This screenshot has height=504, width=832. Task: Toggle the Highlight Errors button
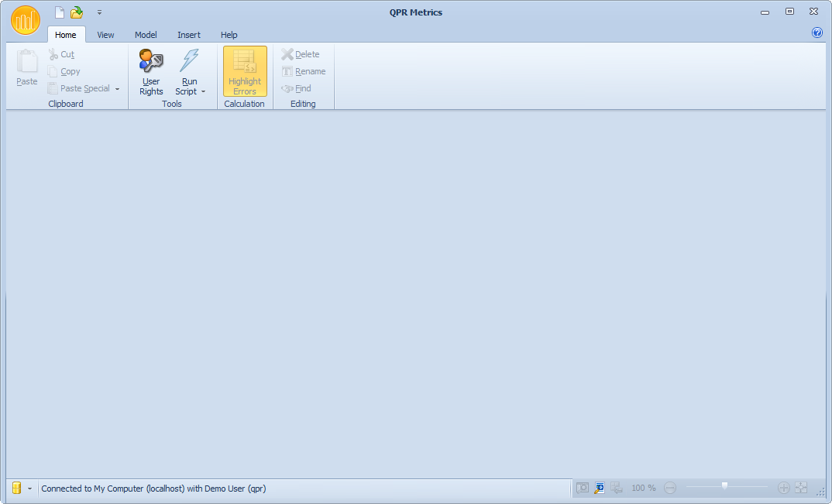point(245,71)
